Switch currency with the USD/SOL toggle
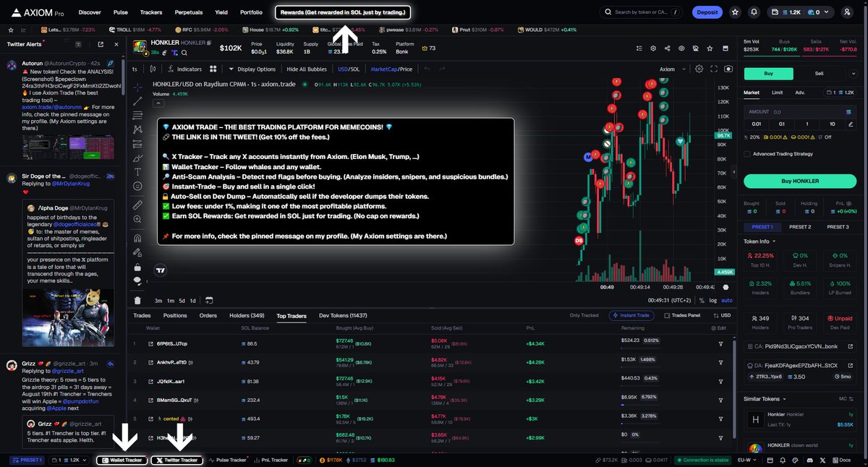 (349, 69)
